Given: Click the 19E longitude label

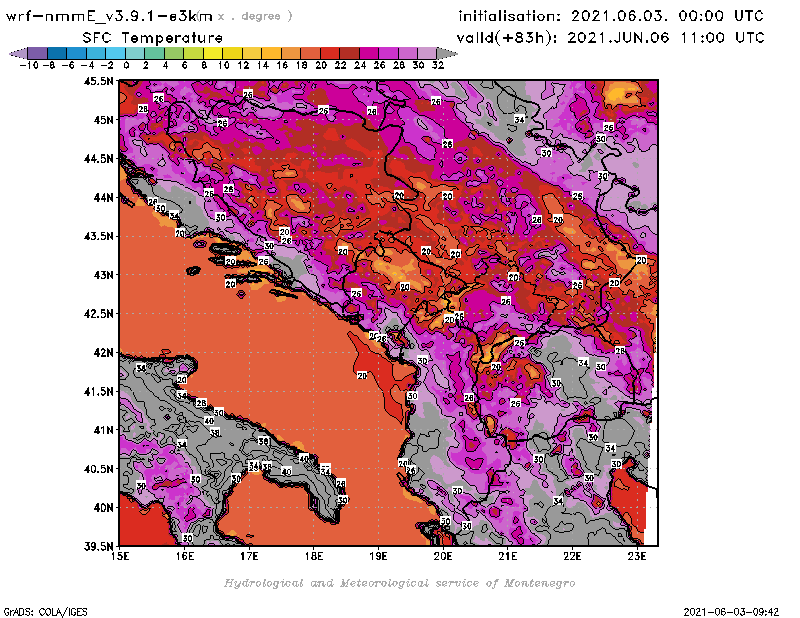Looking at the screenshot, I should point(379,556).
